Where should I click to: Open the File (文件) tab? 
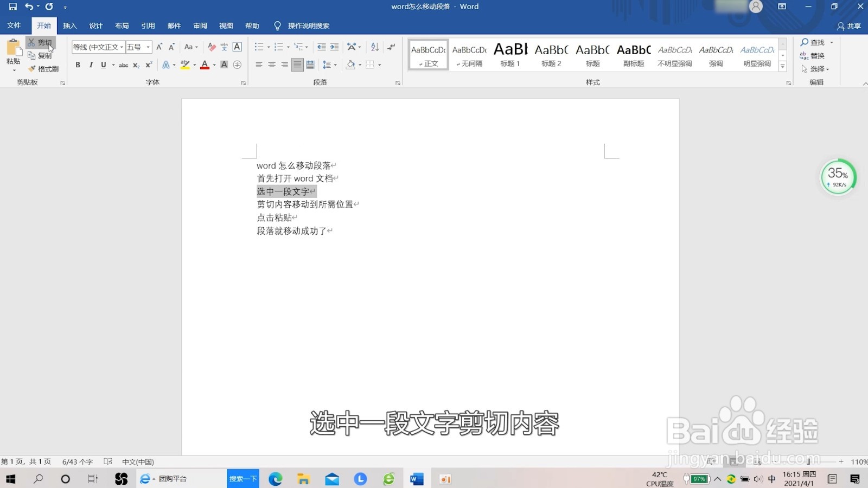click(x=14, y=25)
